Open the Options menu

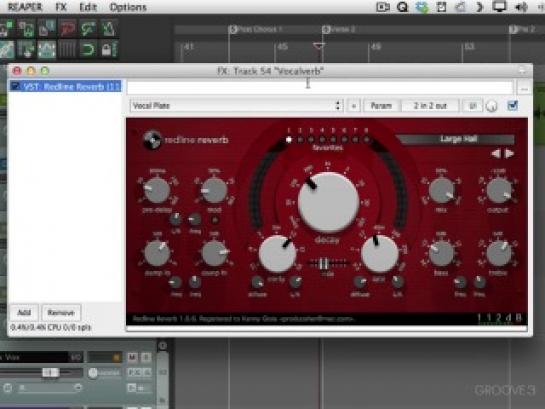coord(128,7)
